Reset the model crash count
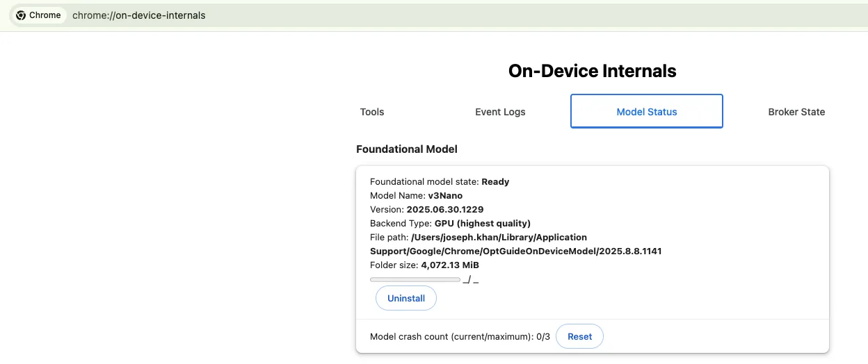The width and height of the screenshot is (868, 364). tap(579, 336)
